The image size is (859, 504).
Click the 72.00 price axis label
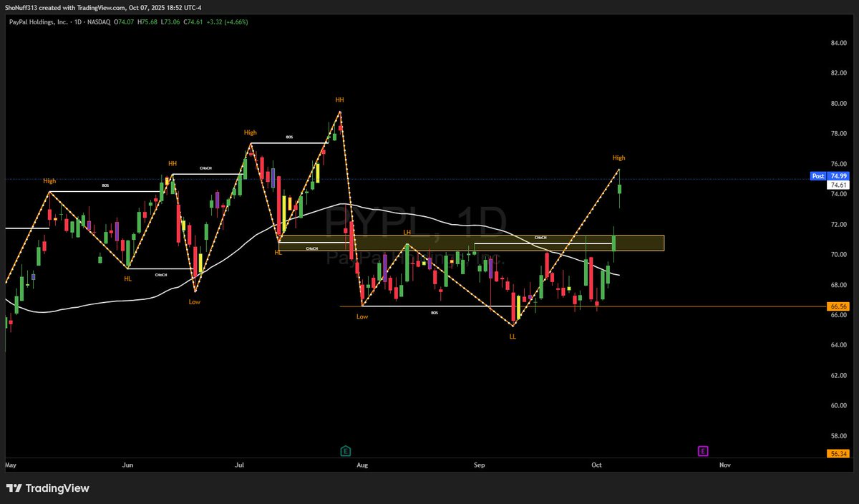pyautogui.click(x=839, y=224)
